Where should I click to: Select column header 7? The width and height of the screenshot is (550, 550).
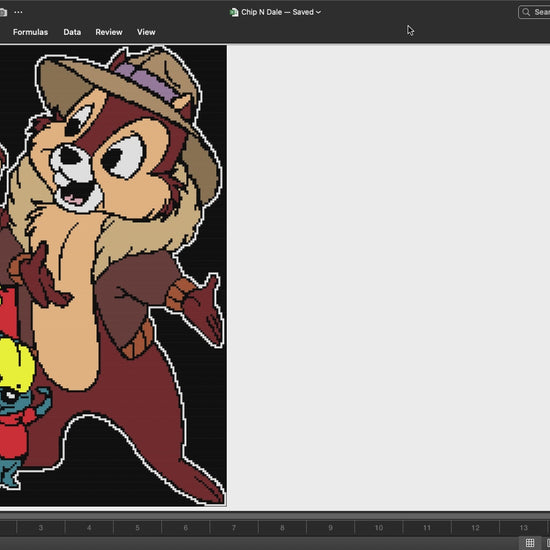[x=234, y=528]
